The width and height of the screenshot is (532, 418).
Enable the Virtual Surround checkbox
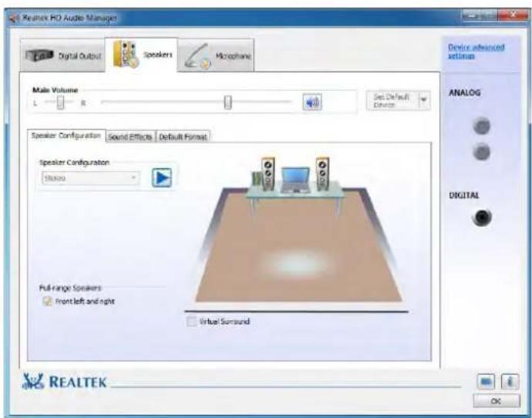pyautogui.click(x=192, y=322)
